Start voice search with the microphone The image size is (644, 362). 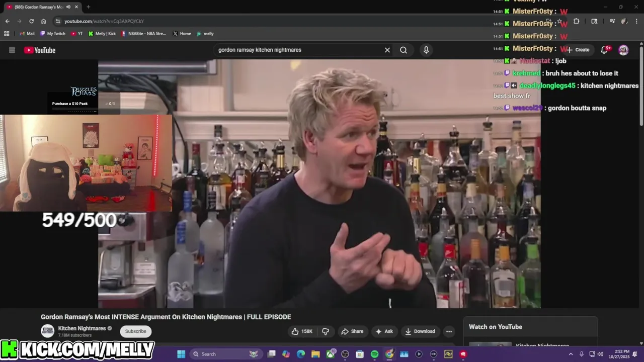coord(426,50)
